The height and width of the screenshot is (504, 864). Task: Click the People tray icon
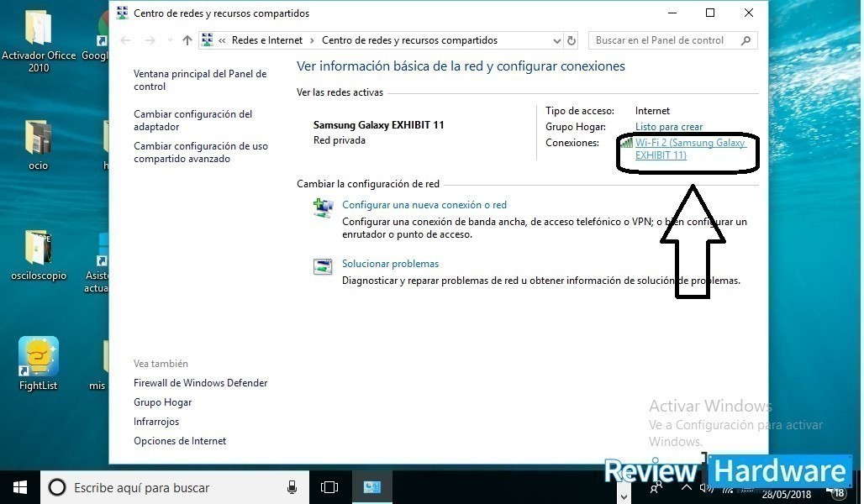(656, 487)
